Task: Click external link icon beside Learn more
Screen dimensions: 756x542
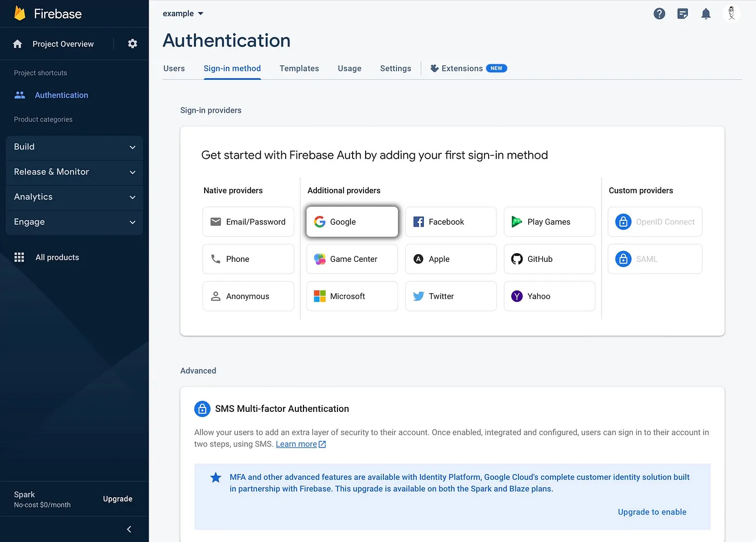Action: (322, 444)
